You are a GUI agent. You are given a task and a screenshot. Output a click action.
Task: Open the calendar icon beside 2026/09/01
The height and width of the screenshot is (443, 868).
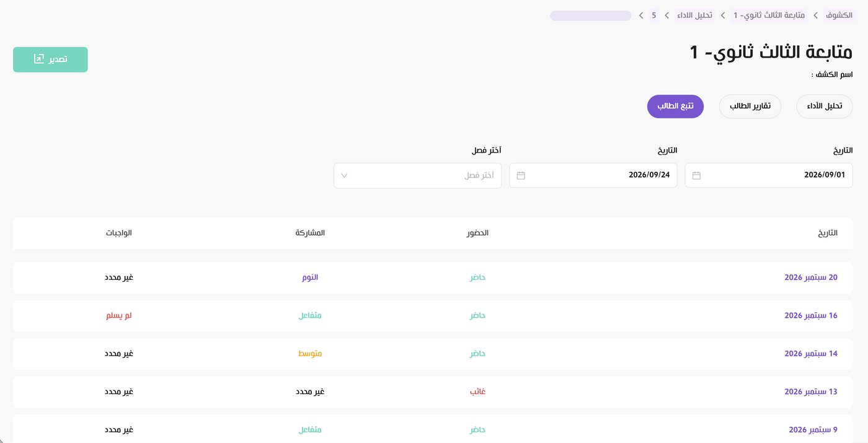click(696, 176)
